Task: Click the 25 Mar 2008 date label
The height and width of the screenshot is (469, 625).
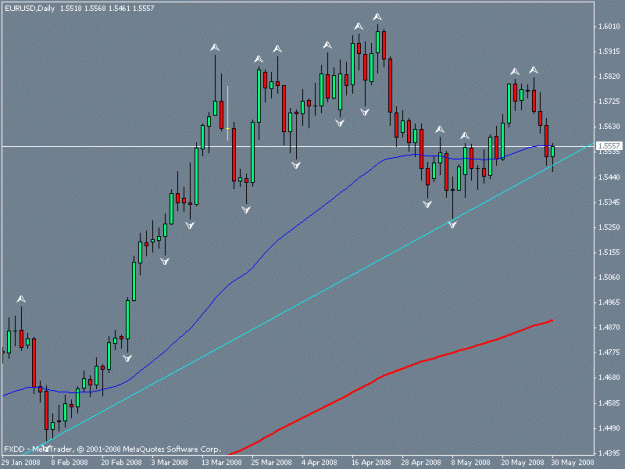Action: pyautogui.click(x=271, y=462)
